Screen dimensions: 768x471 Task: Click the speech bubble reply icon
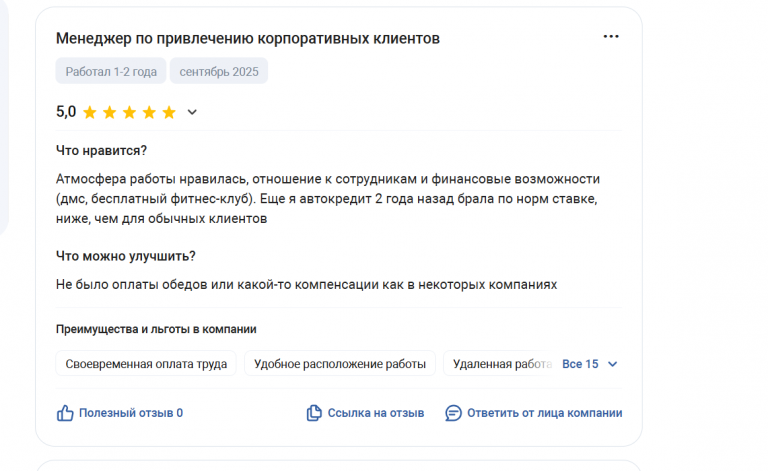[x=453, y=413]
